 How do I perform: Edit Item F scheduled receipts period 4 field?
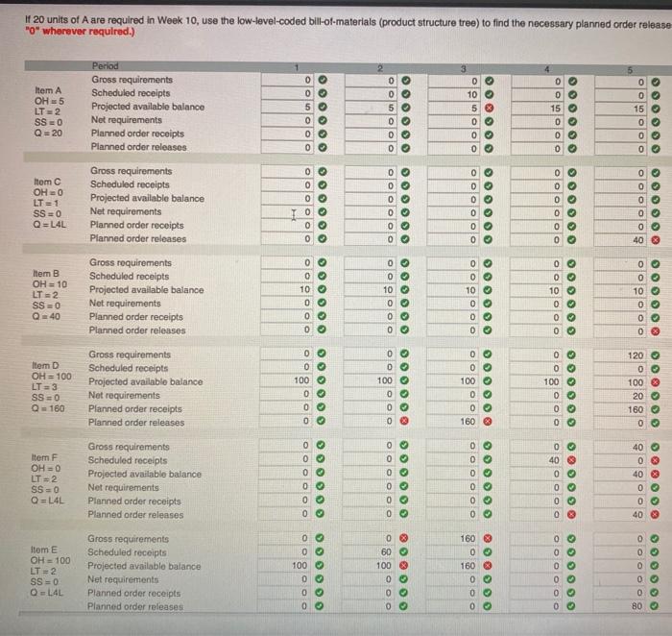(536, 460)
